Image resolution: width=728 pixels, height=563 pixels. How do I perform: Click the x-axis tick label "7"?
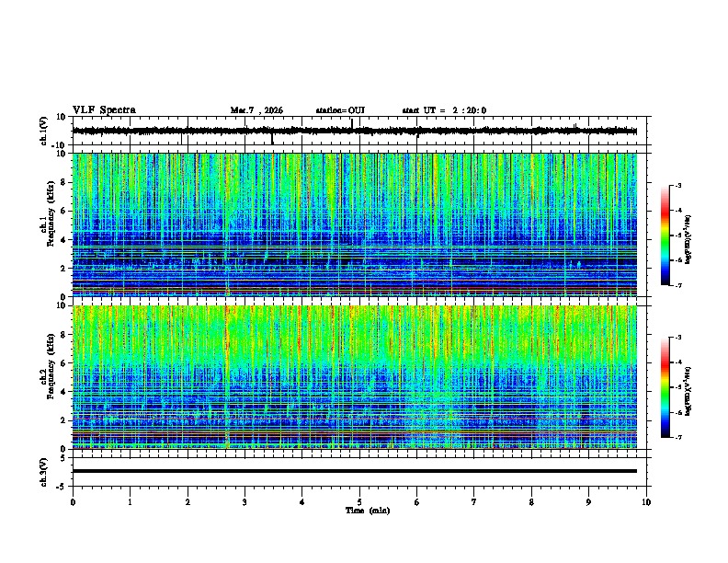point(474,502)
